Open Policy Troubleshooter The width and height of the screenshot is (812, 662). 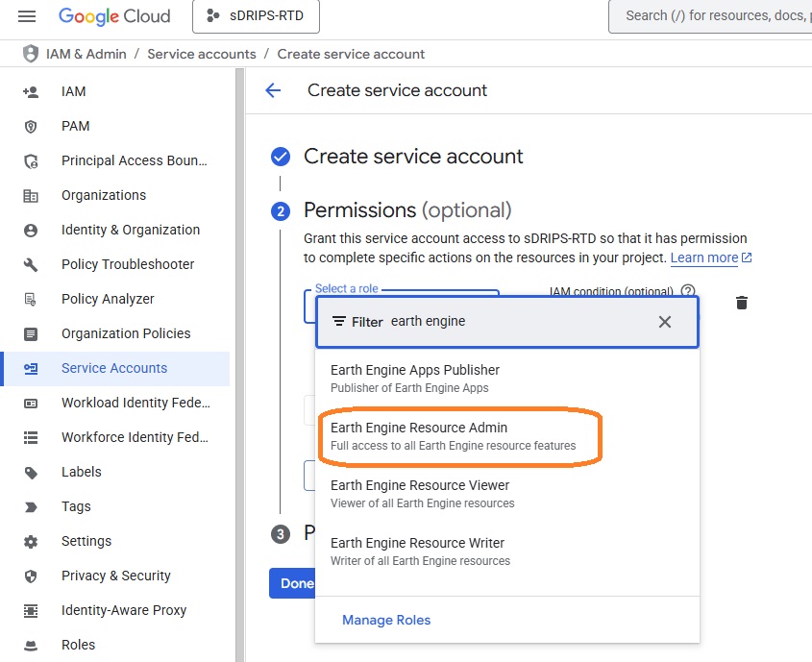point(128,264)
